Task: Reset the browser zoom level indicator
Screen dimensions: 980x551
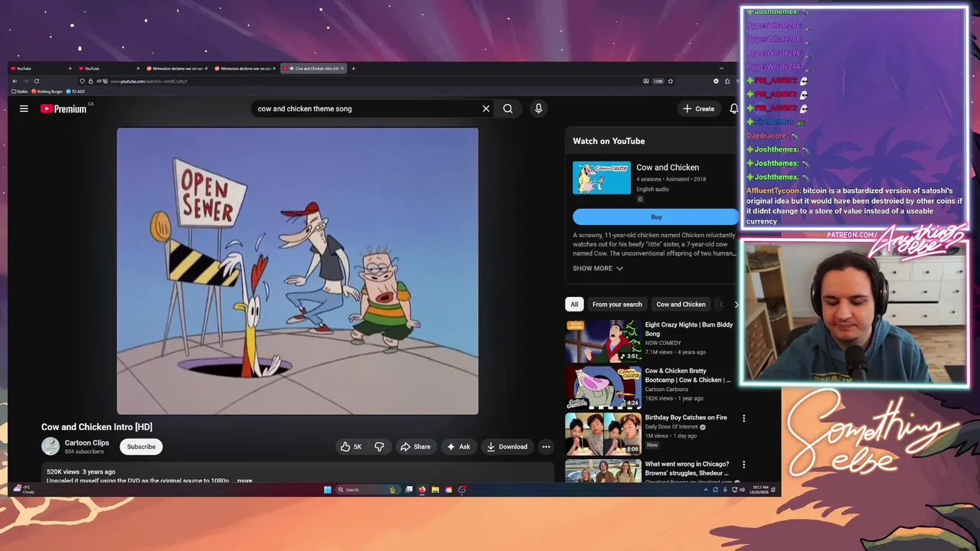Action: 658,81
